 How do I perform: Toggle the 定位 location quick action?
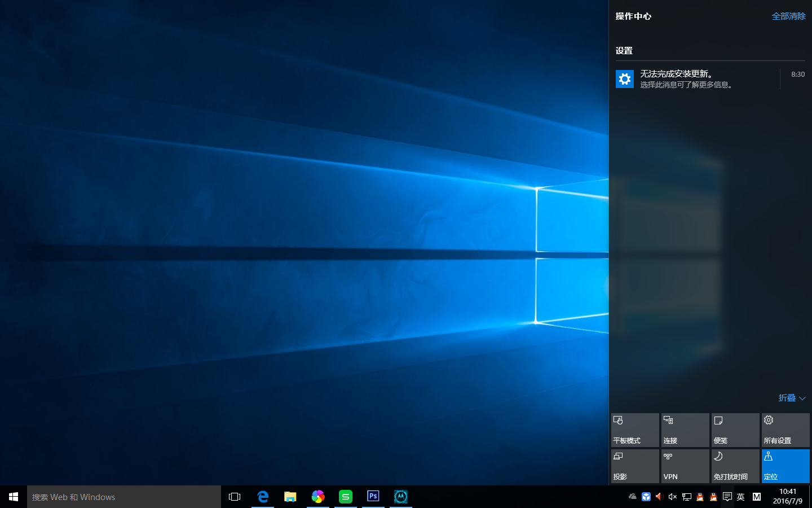[785, 466]
